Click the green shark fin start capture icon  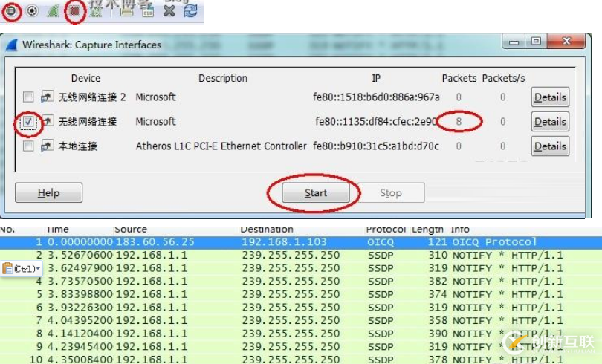[53, 10]
